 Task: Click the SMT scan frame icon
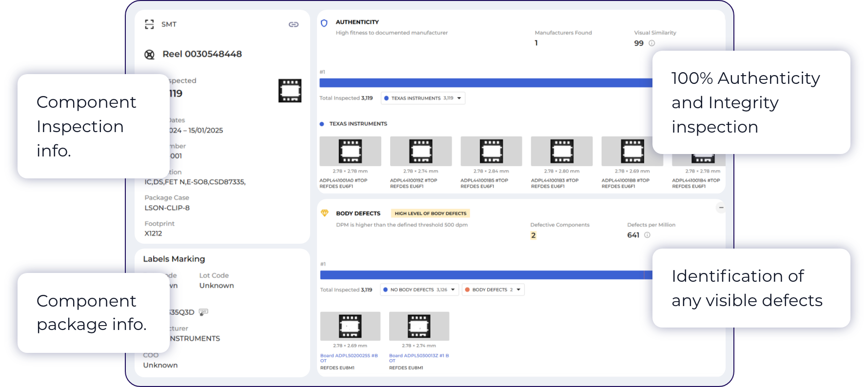tap(149, 24)
